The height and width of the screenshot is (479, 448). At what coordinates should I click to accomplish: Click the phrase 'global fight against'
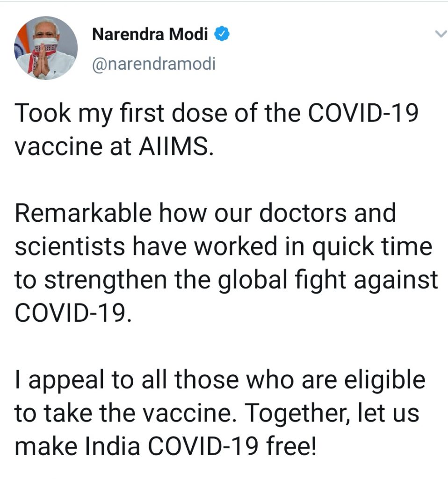pyautogui.click(x=328, y=281)
